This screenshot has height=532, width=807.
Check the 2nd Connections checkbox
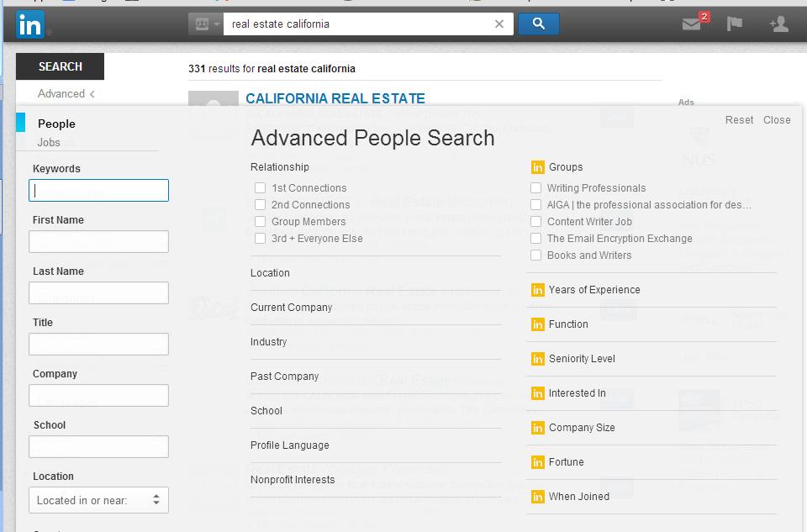[x=261, y=205]
